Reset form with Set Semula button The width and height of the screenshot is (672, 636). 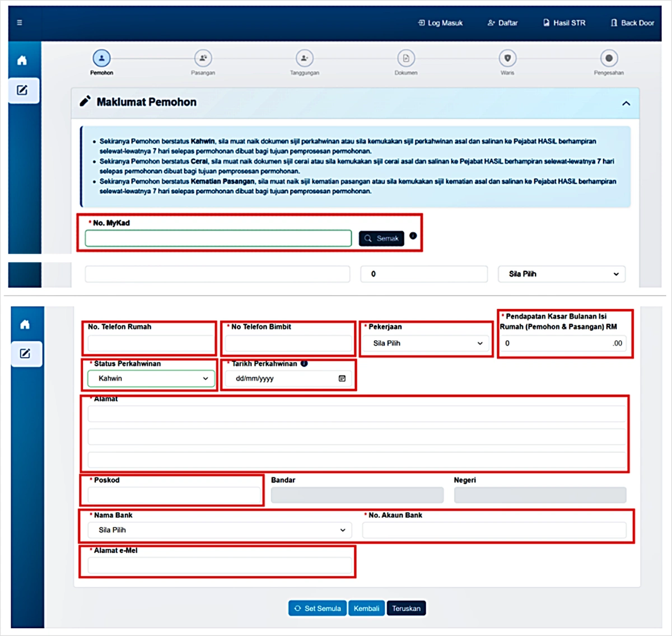tap(318, 609)
